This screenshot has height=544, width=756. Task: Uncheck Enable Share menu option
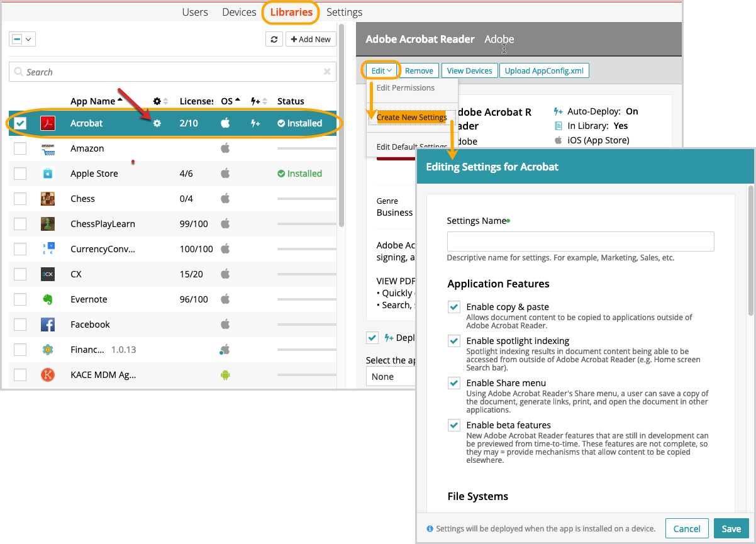(454, 383)
